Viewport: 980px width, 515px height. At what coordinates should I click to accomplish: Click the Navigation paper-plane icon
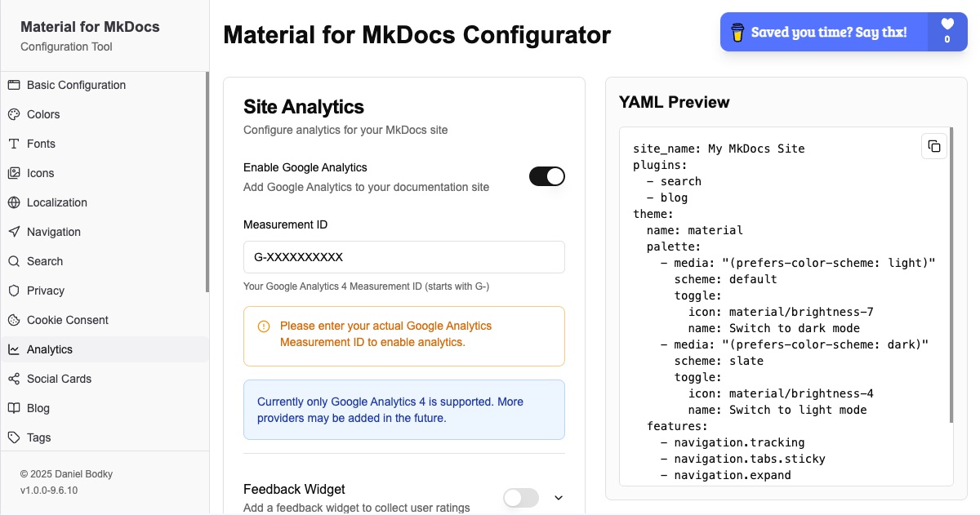(x=12, y=232)
